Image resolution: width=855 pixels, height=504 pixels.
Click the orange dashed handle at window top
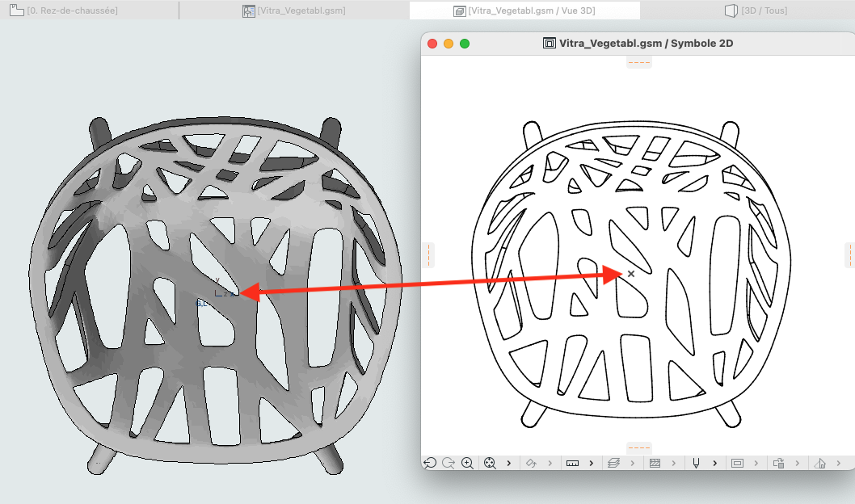pyautogui.click(x=639, y=63)
